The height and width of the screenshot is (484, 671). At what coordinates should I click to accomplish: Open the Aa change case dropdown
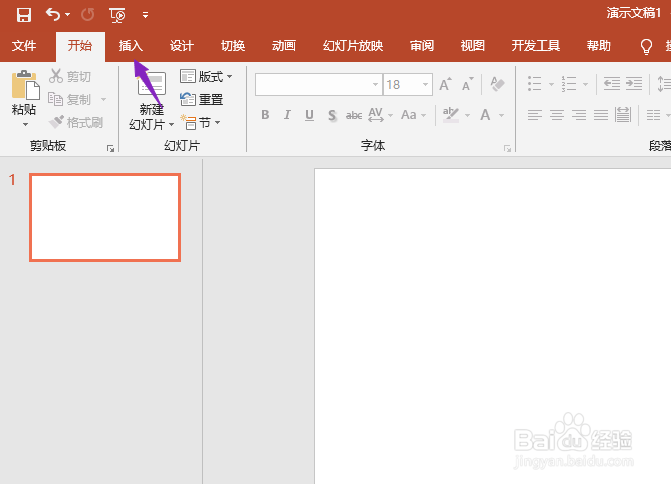(413, 115)
